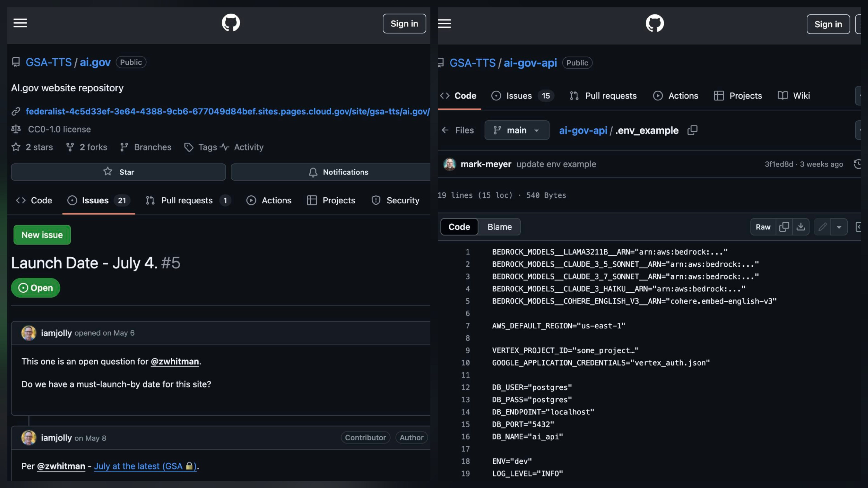Click line number 19 LOG_LEVEL
Viewport: 868px width, 488px height.
(x=465, y=474)
